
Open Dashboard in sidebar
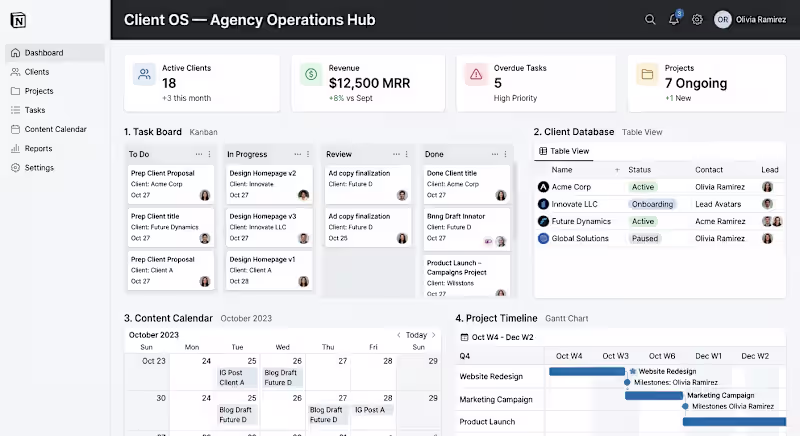(55, 53)
